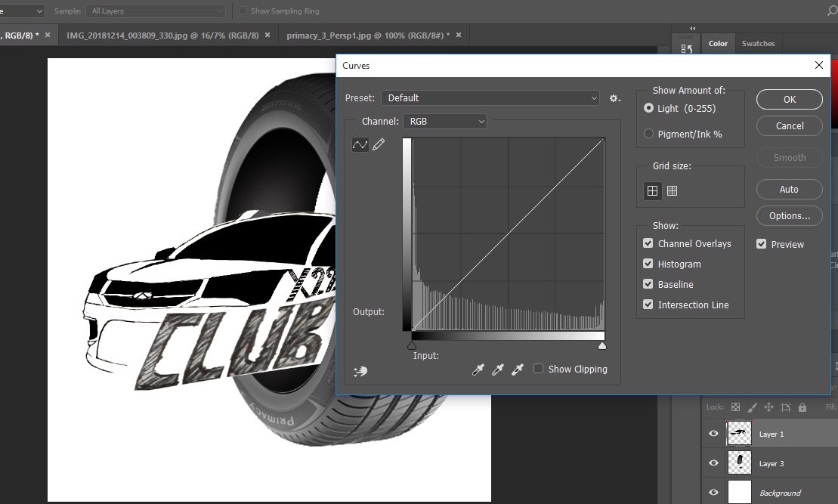Screen dimensions: 838x504
Task: Click the Auto button
Action: click(x=790, y=189)
